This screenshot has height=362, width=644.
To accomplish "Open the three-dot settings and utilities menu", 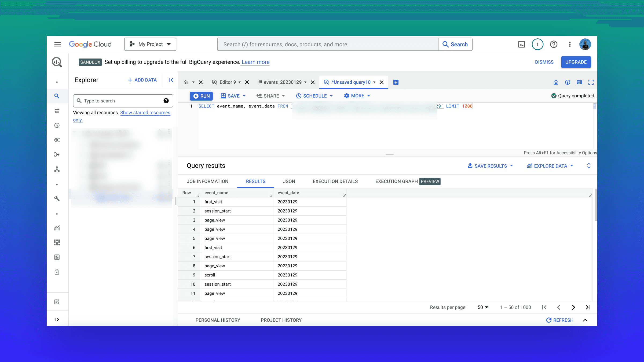I will 570,44.
